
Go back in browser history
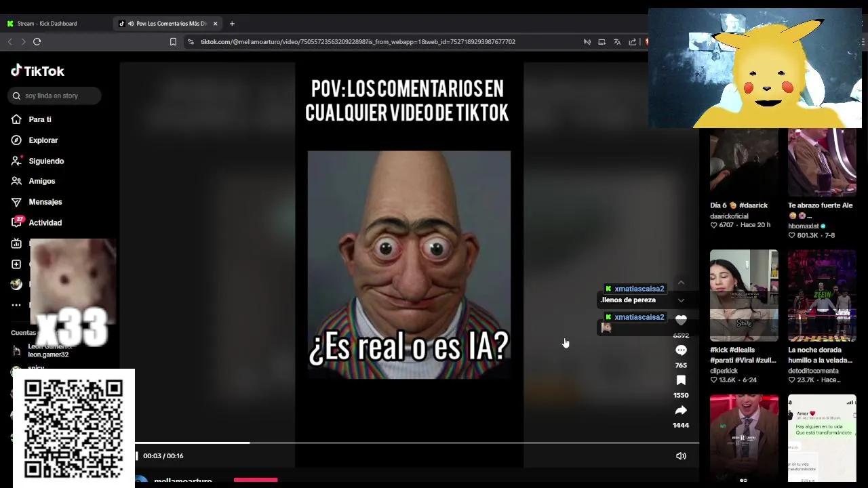pos(9,42)
